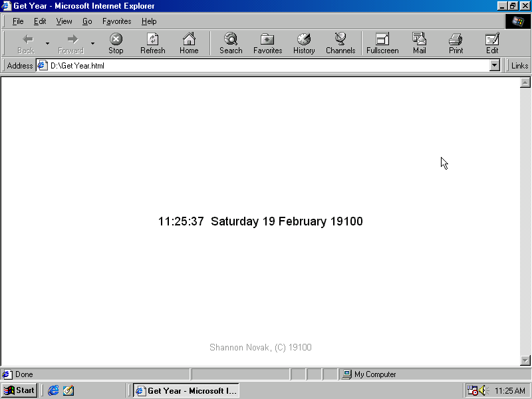The image size is (532, 399).
Task: Click the volume speaker tray icon
Action: pyautogui.click(x=483, y=390)
